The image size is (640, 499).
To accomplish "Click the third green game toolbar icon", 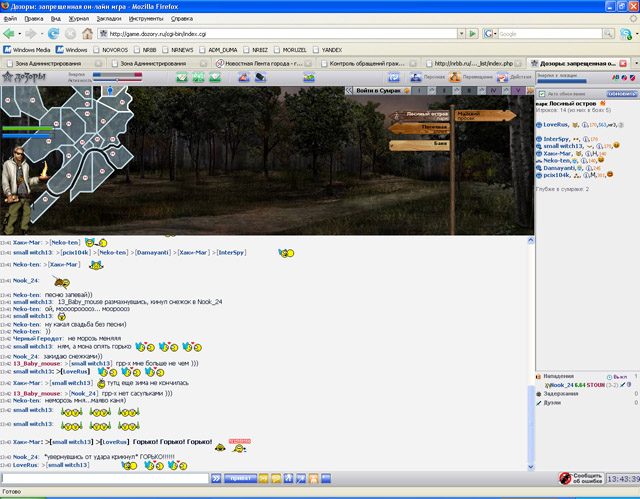I will [x=215, y=77].
